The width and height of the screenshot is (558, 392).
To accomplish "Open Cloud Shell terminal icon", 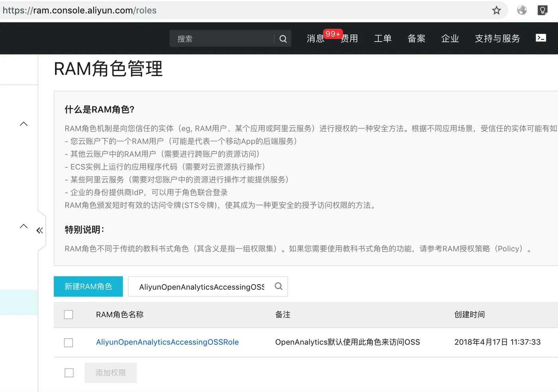I will coord(541,38).
